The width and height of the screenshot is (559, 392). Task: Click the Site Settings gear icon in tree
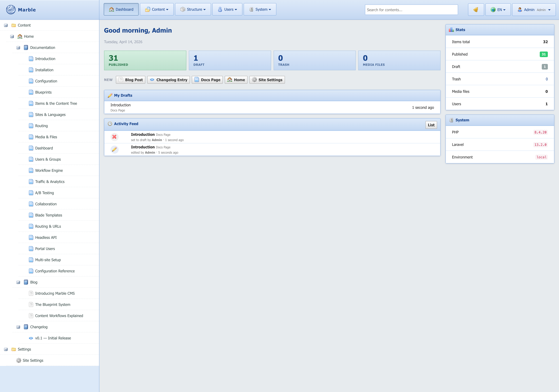[18, 360]
